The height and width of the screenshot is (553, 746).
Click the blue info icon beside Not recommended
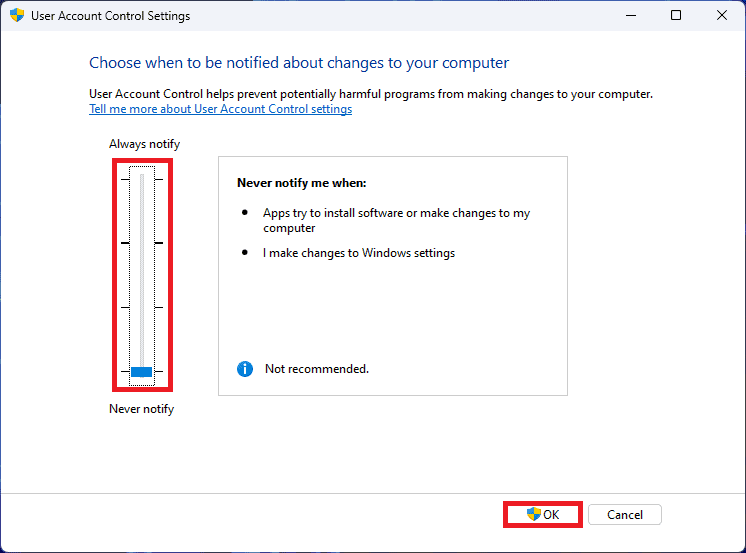[x=245, y=369]
